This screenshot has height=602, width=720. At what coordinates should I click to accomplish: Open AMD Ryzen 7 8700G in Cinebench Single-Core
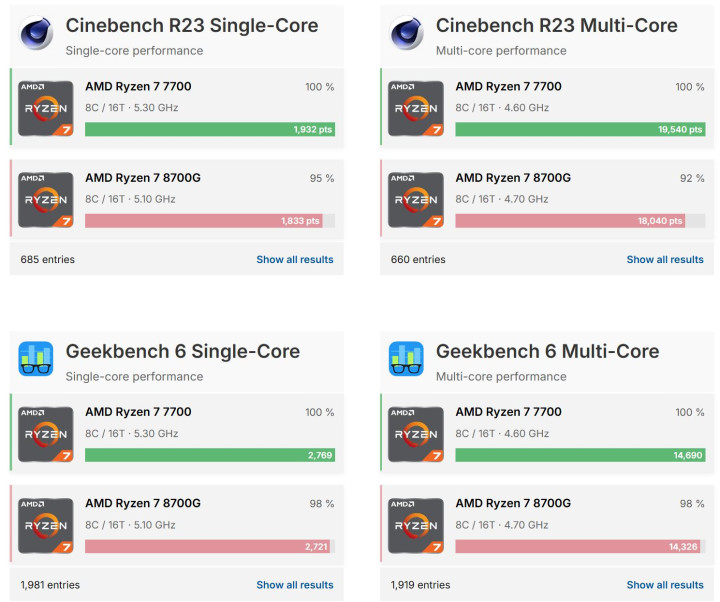coord(143,178)
